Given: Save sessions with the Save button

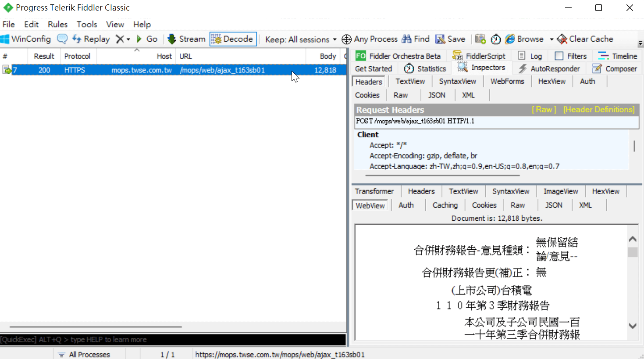Looking at the screenshot, I should (450, 39).
